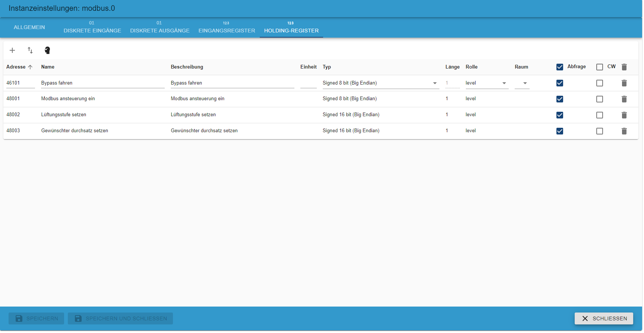Switch to the Eingangsregister tab

[227, 28]
